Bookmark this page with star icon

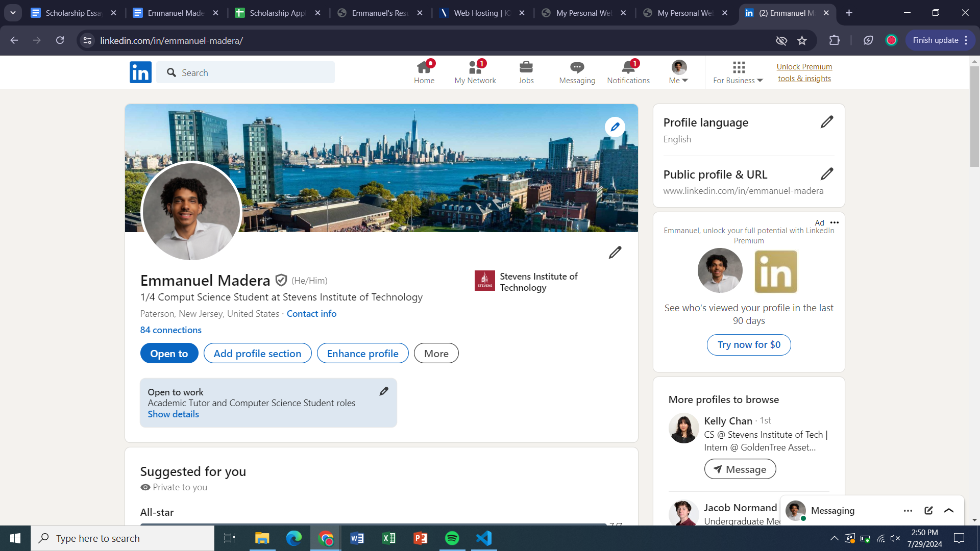pos(802,40)
